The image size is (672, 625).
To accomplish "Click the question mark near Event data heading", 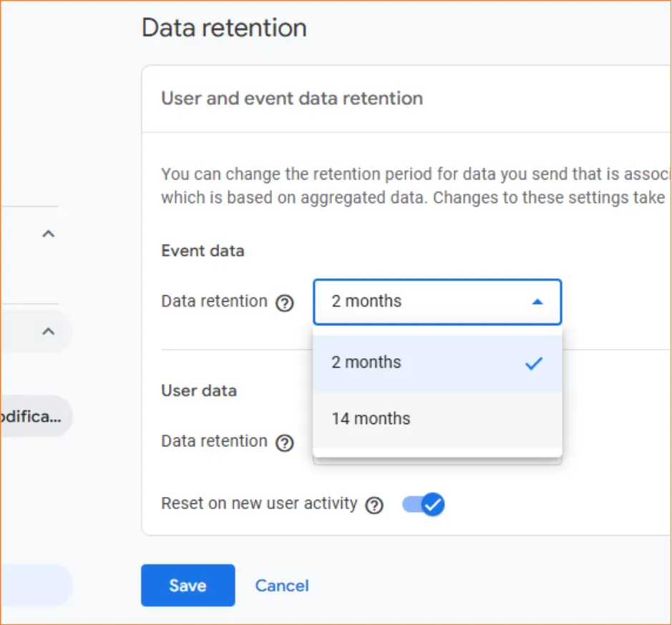I will (284, 302).
